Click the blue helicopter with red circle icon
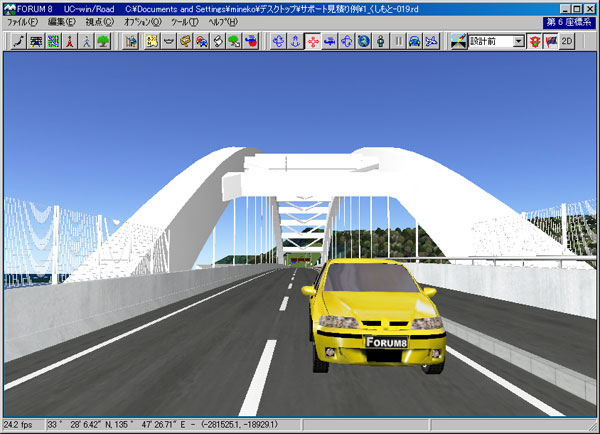Viewport: 600px width, 434px height. (x=251, y=41)
